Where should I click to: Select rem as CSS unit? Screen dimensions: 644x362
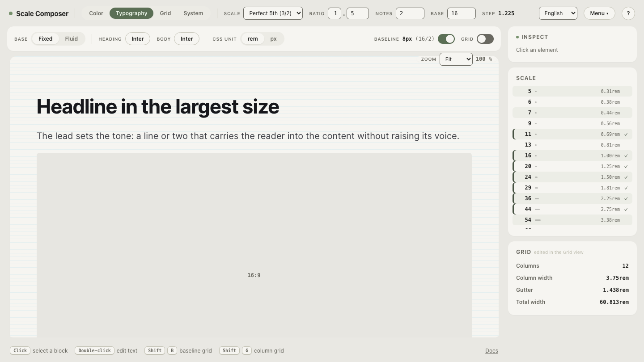click(253, 39)
